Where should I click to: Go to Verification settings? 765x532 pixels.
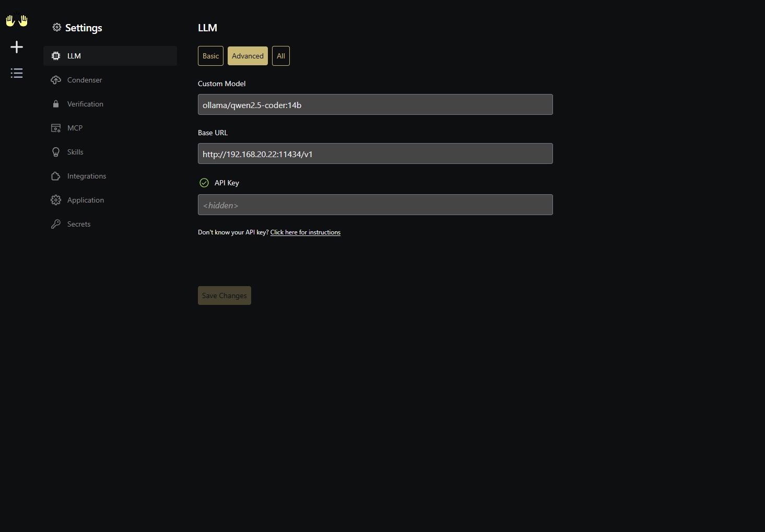[x=110, y=104]
